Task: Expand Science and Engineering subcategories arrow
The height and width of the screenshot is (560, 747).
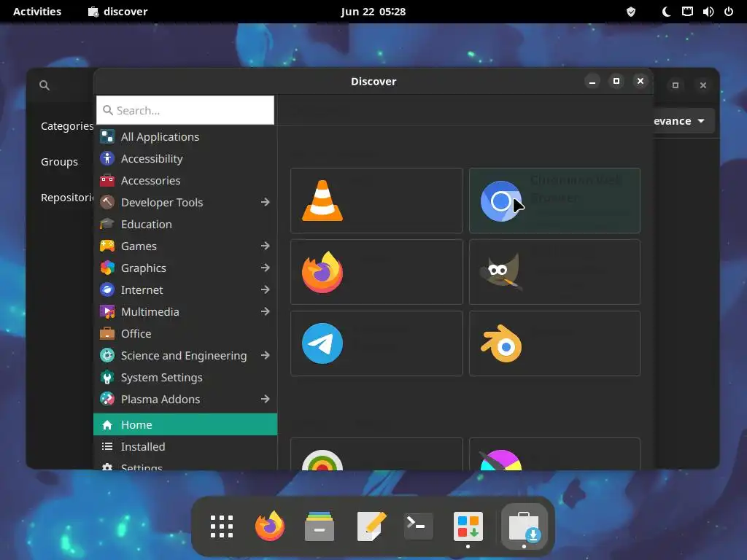Action: (x=266, y=356)
